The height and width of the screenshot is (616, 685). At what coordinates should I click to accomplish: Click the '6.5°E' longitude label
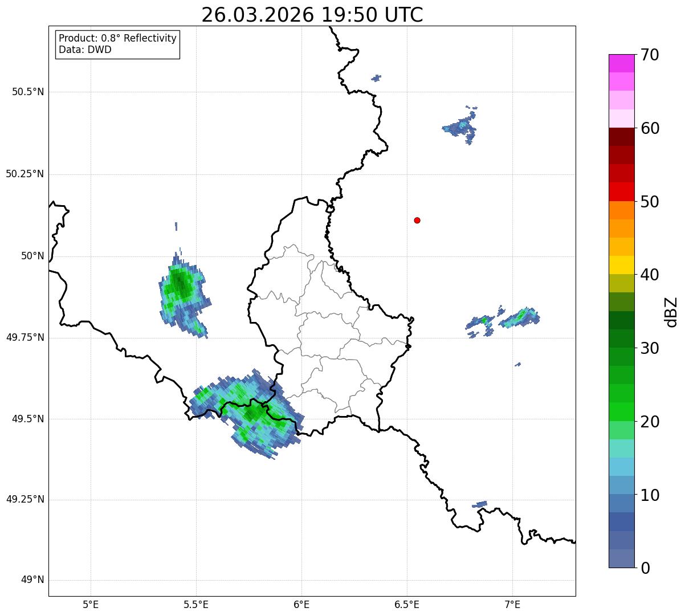[x=407, y=604]
